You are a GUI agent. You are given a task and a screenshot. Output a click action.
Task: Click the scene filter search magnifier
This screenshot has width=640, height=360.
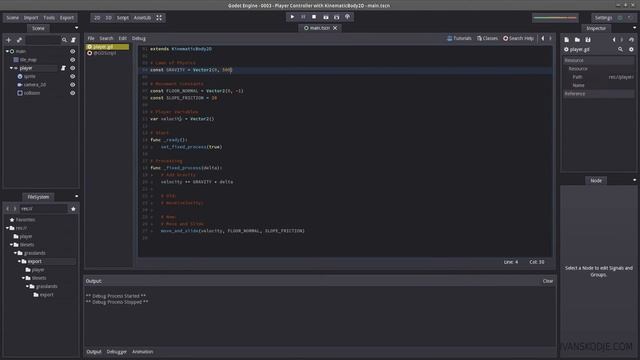click(64, 40)
